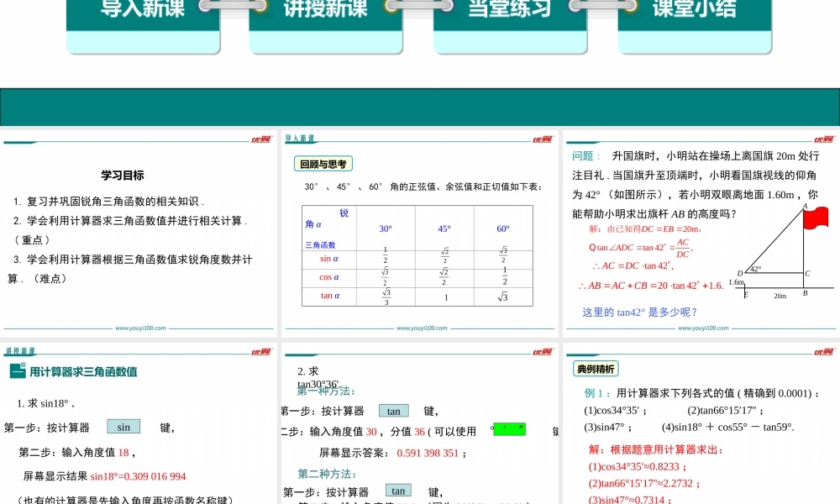Viewport: 840px width, 504px height.
Task: Click the green degree-minute-second key
Action: [x=510, y=429]
